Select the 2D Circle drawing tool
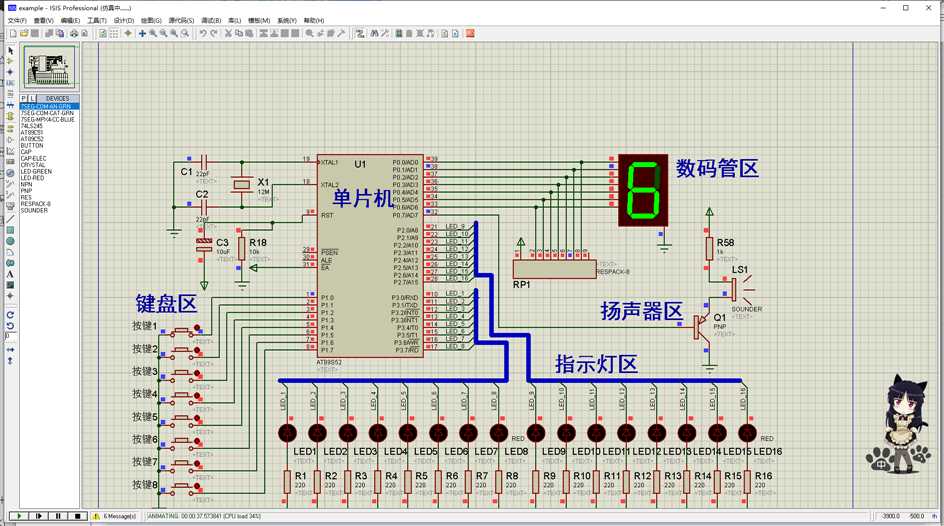The image size is (944, 526). tap(10, 241)
